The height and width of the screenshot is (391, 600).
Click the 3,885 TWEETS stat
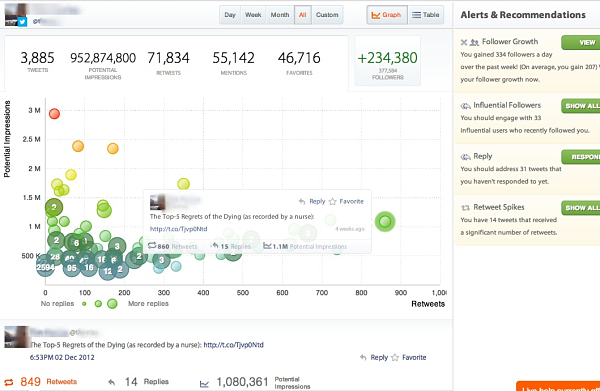pos(38,62)
